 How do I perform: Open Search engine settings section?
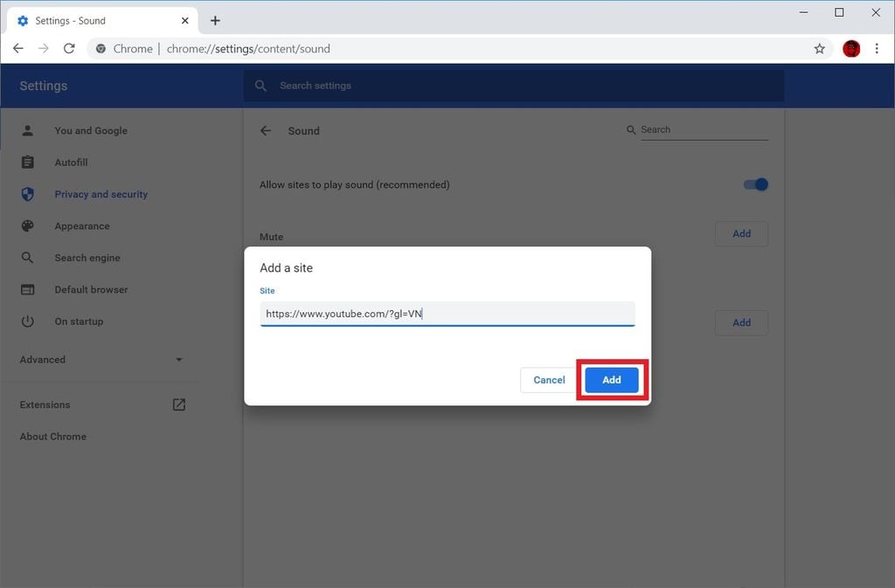point(87,258)
